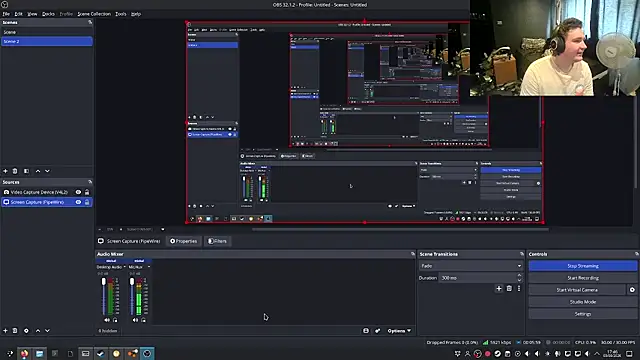The width and height of the screenshot is (640, 360).
Task: Toggle Studio Mode
Action: click(583, 302)
